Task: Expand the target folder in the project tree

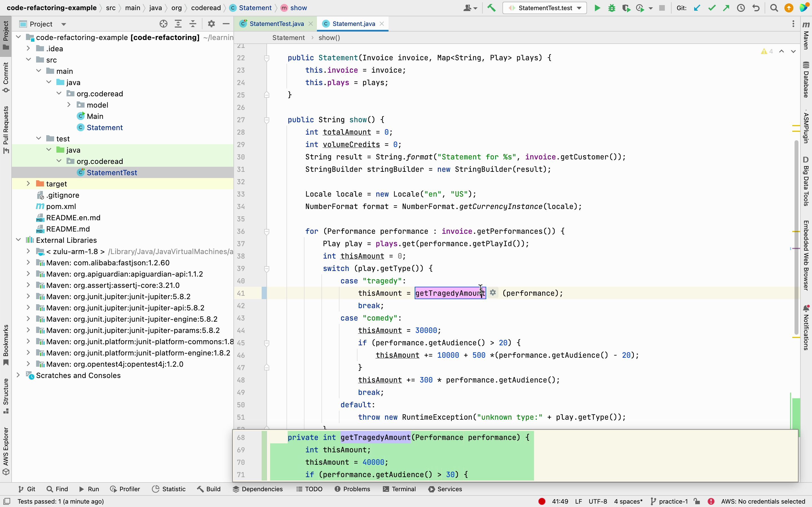Action: pyautogui.click(x=28, y=183)
